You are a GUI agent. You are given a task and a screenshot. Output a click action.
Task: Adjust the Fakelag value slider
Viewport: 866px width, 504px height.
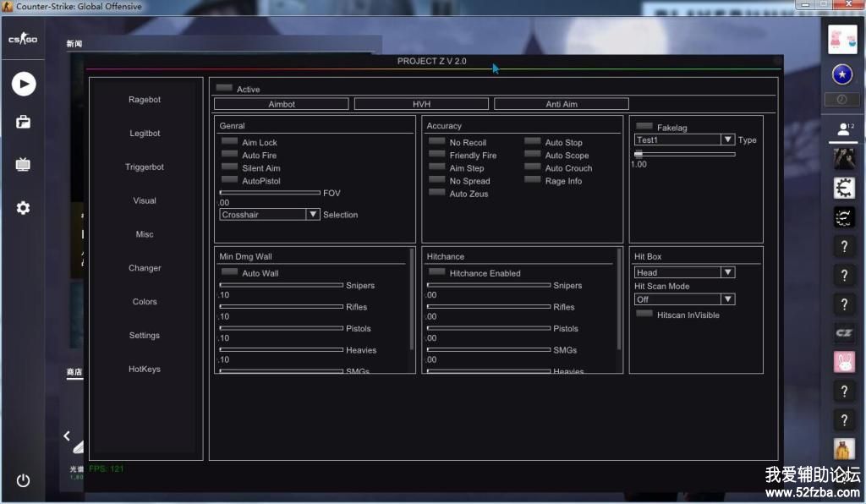(685, 154)
